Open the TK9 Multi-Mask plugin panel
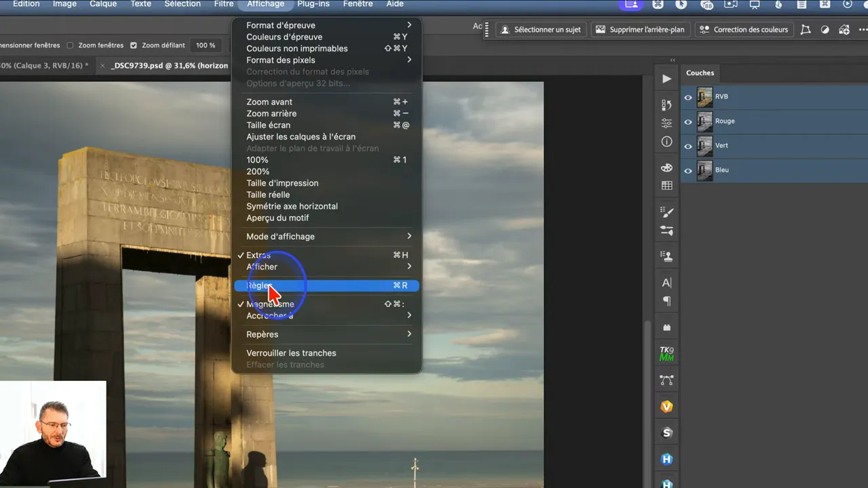The width and height of the screenshot is (868, 488). click(x=667, y=354)
